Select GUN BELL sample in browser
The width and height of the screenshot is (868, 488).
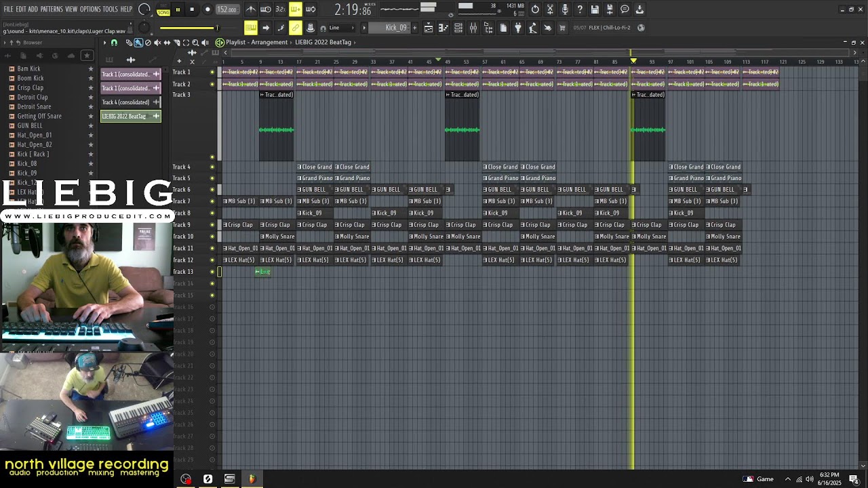30,125
